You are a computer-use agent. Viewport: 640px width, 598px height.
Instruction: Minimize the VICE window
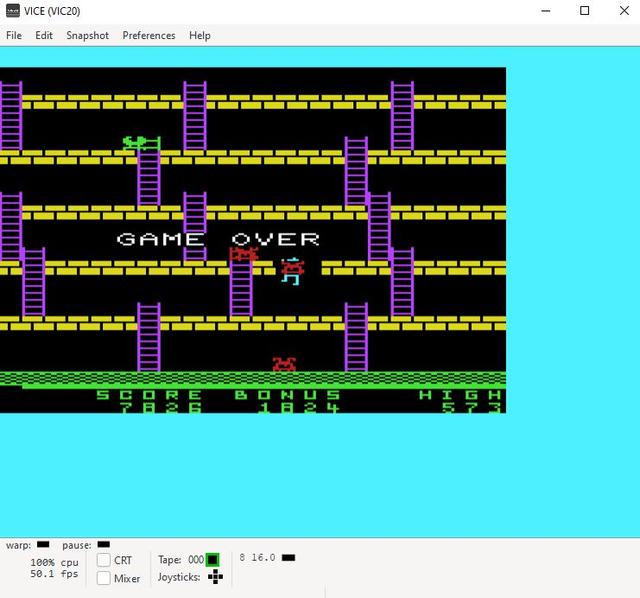point(546,11)
